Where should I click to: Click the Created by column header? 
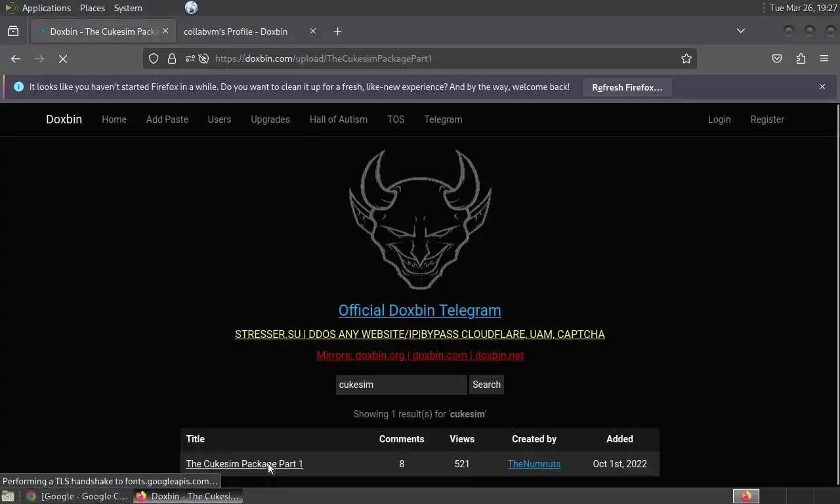534,439
